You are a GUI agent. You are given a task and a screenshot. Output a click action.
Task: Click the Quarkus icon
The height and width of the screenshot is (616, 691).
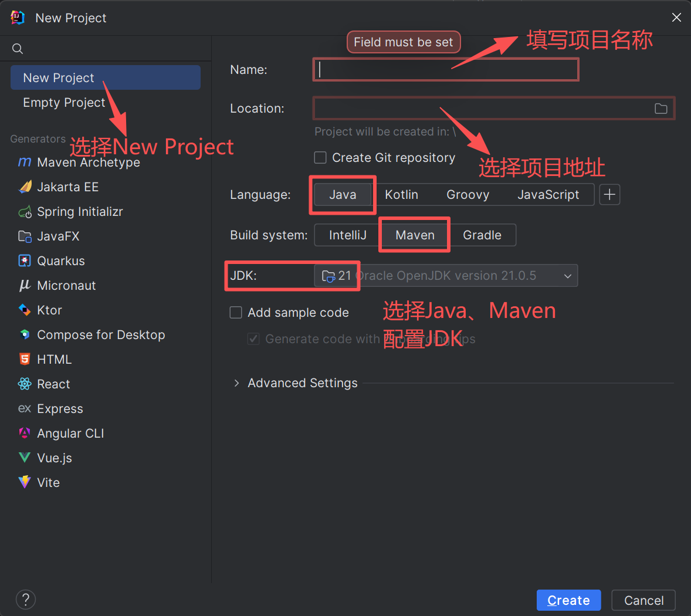[x=25, y=261]
